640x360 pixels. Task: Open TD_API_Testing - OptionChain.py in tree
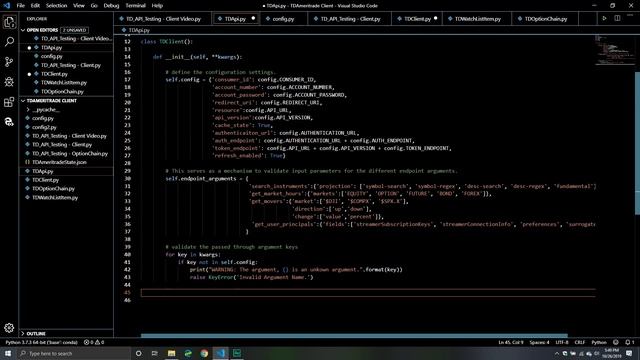pyautogui.click(x=70, y=153)
